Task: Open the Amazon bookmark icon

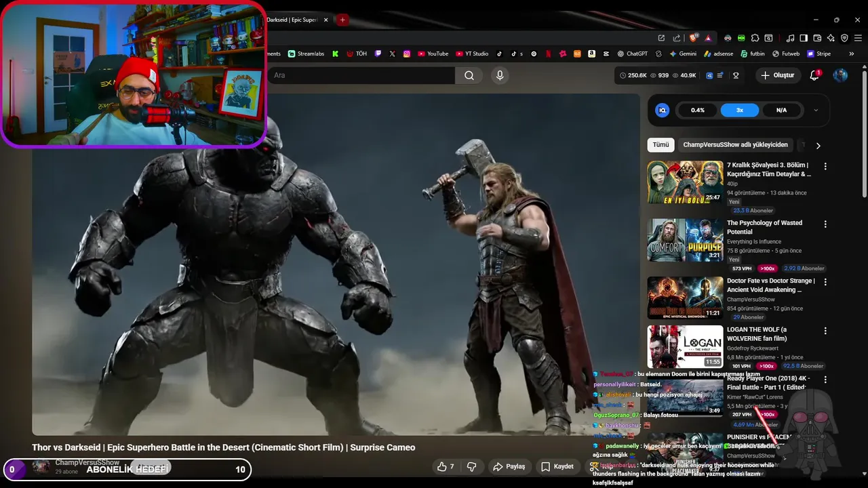Action: (x=592, y=54)
